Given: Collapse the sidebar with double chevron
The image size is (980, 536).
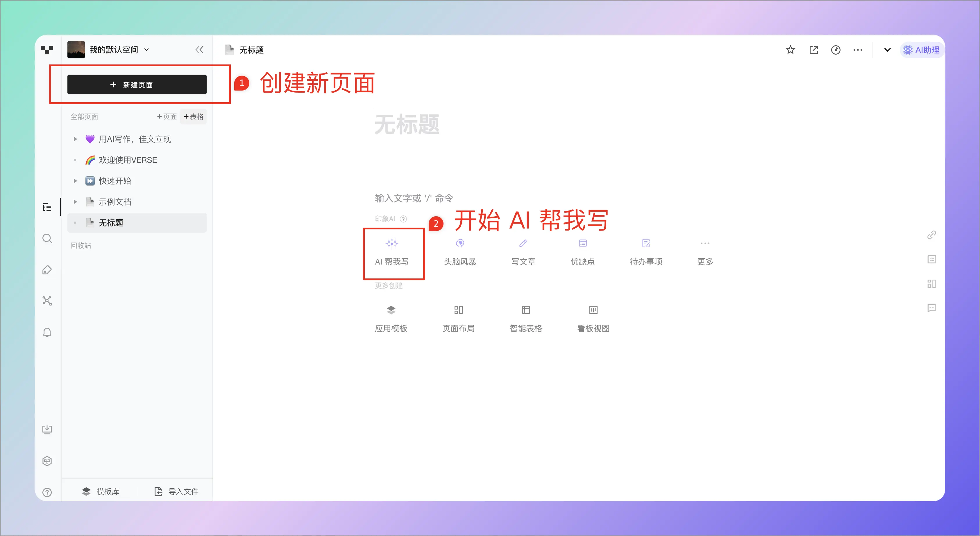Looking at the screenshot, I should pyautogui.click(x=199, y=50).
